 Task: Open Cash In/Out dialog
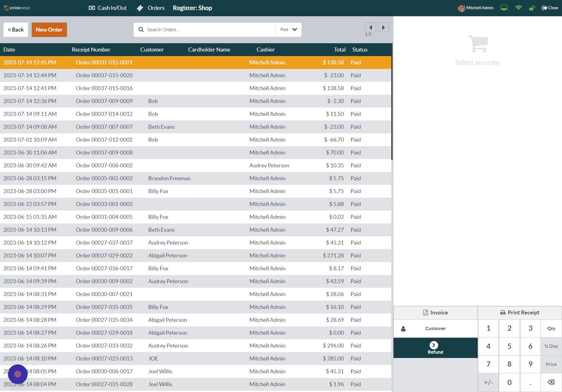(108, 8)
